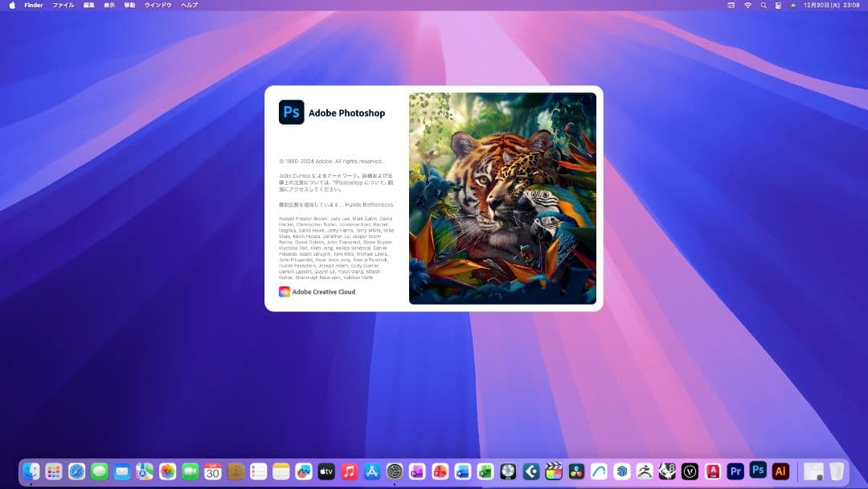Open the Apple menu
The width and height of the screenshot is (868, 489).
click(x=12, y=5)
